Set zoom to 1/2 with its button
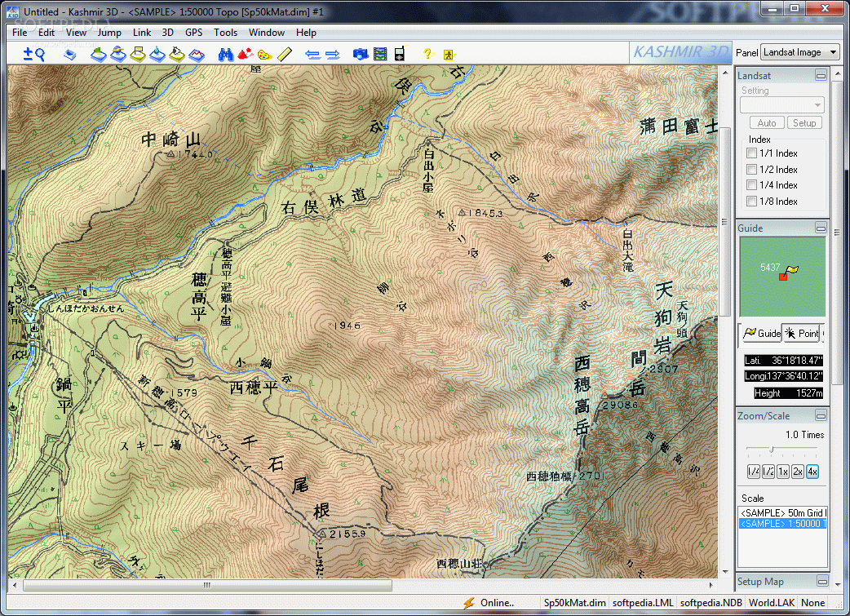The width and height of the screenshot is (850, 616). (768, 472)
